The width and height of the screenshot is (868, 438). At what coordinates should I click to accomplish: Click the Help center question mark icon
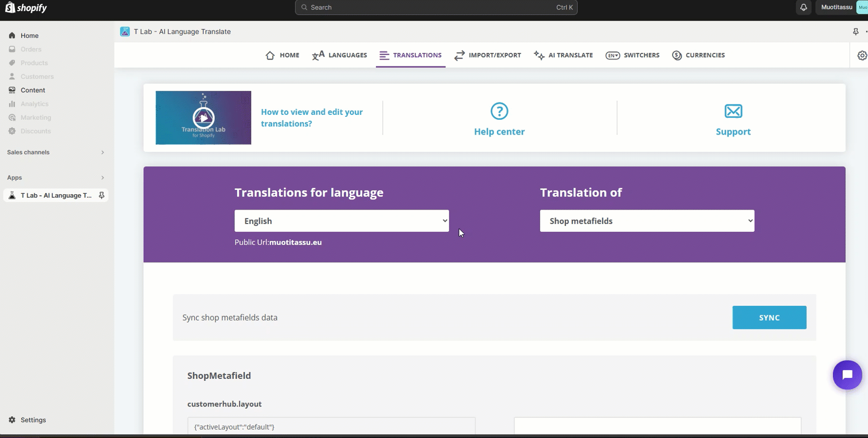click(x=499, y=111)
